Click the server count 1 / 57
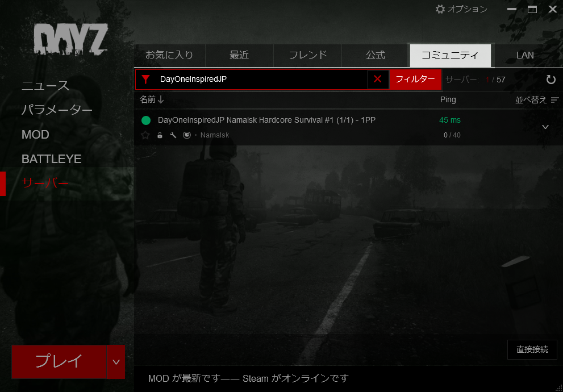Image resolution: width=563 pixels, height=392 pixels. coord(495,80)
